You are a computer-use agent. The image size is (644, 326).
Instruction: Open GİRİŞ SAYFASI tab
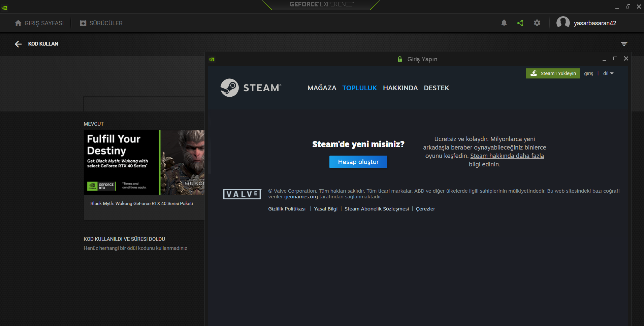[39, 23]
